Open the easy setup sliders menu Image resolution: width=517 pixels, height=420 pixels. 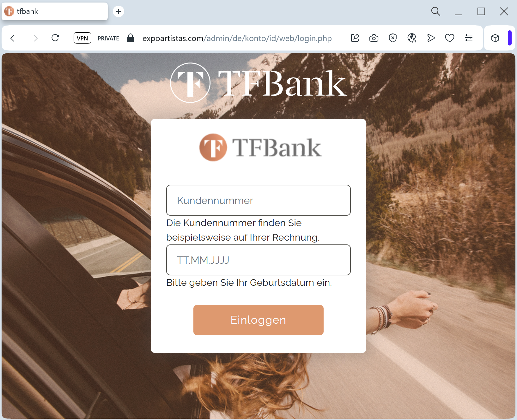(x=469, y=38)
